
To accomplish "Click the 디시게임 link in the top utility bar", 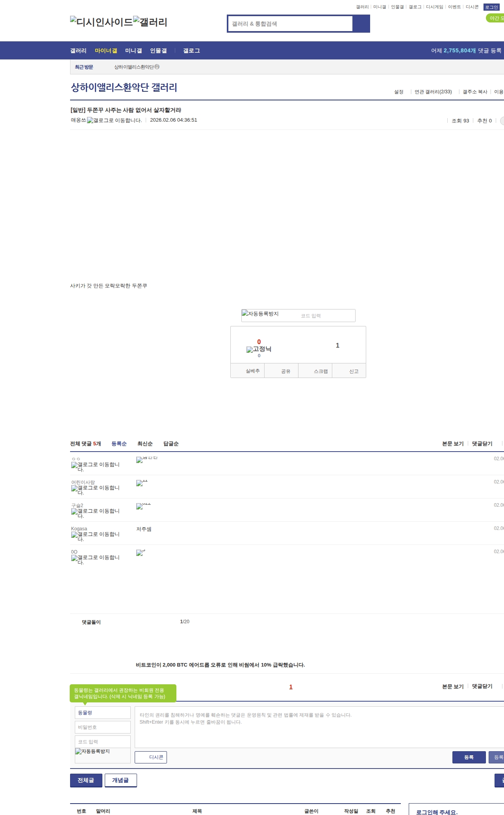I will [x=434, y=7].
